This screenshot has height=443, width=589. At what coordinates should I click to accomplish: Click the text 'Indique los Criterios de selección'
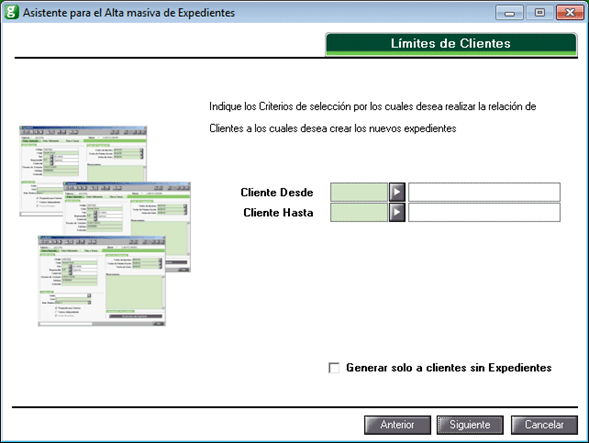point(281,107)
